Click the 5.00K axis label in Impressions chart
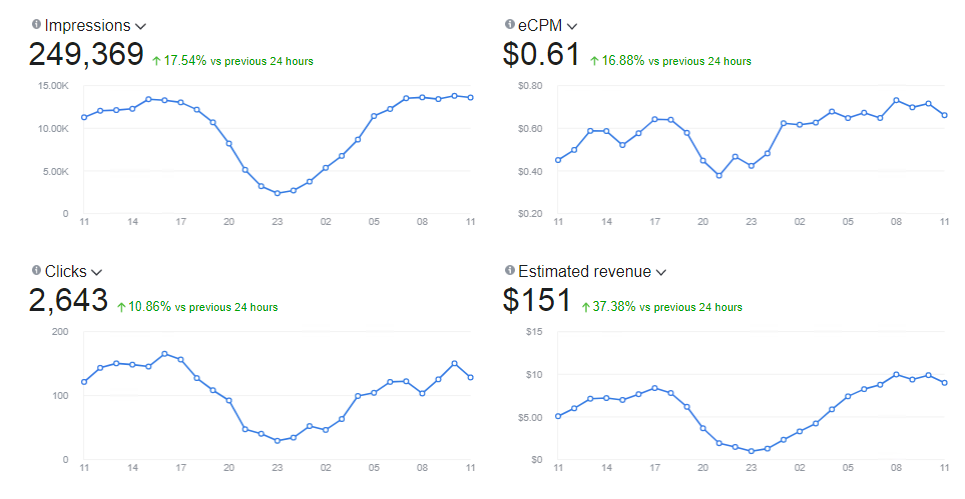This screenshot has height=499, width=965. tap(56, 171)
